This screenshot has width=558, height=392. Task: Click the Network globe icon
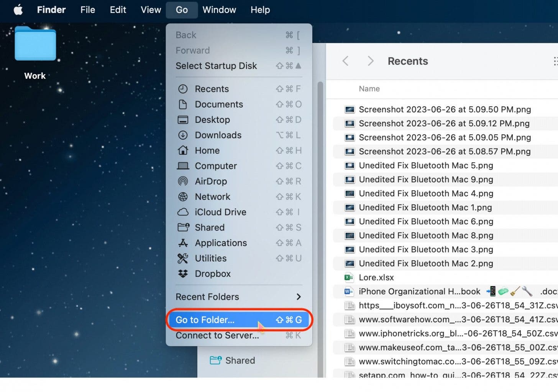coord(183,197)
